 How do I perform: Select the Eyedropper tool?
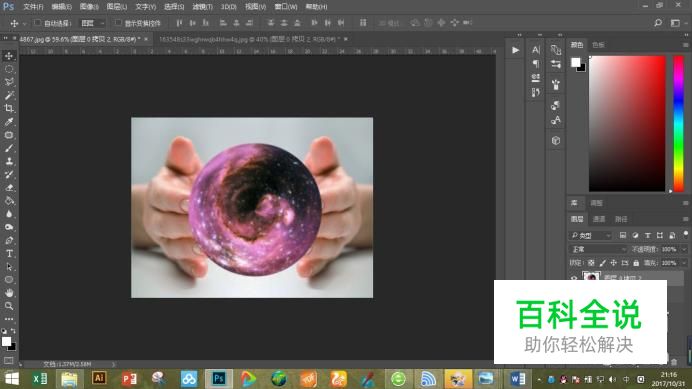tap(9, 122)
